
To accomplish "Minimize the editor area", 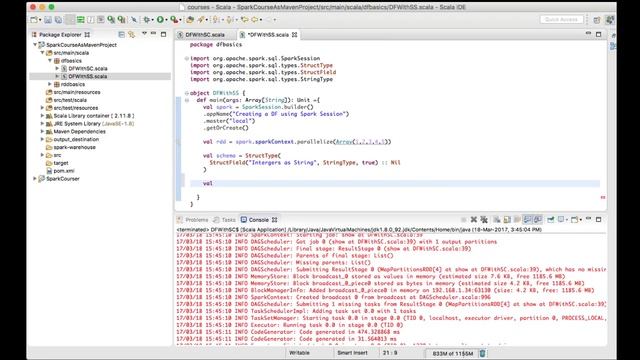I will point(588,33).
